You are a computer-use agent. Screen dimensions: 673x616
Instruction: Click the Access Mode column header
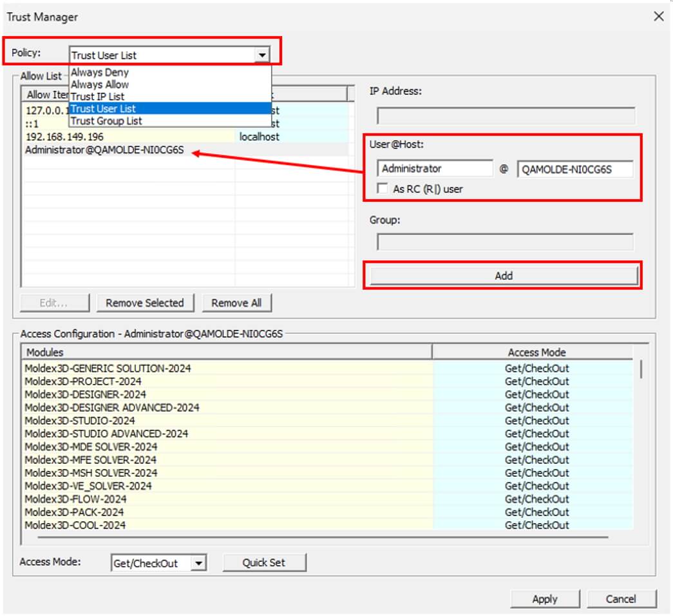[x=533, y=352]
